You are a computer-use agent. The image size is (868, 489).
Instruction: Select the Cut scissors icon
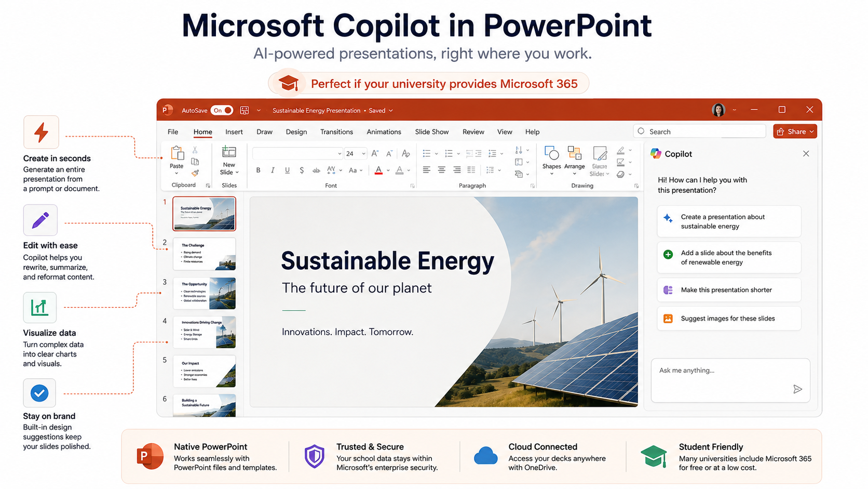pyautogui.click(x=195, y=150)
